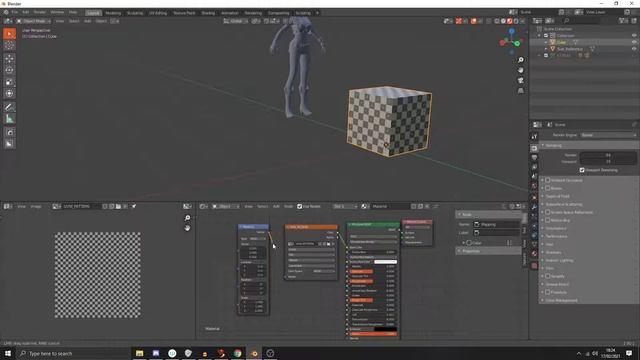Viewport: 640px width, 360px height.
Task: Open the Tool properties tab
Action: click(x=534, y=137)
